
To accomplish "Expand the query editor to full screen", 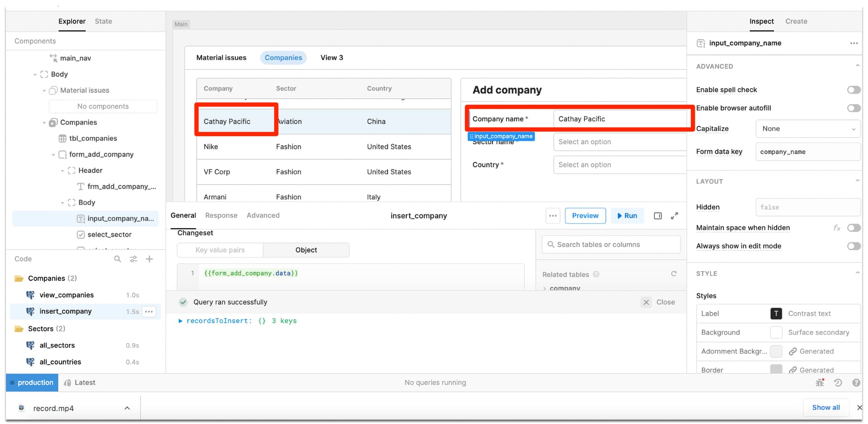I will click(674, 216).
